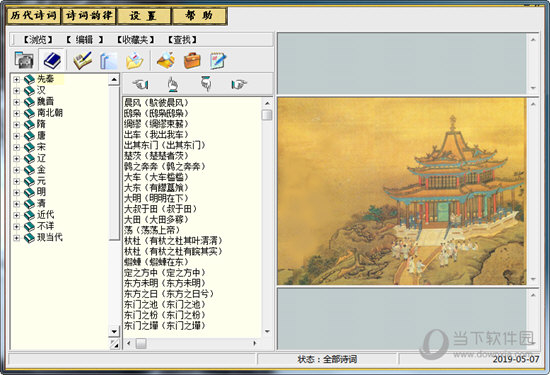The width and height of the screenshot is (550, 375).
Task: Click poem list scroll right arrow
Action: coord(255,343)
